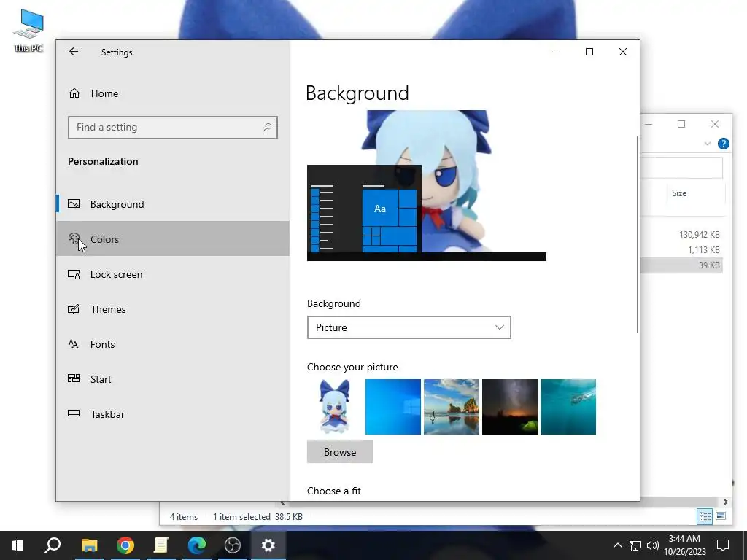Open the Colors personalization page
This screenshot has height=560, width=747.
[172, 239]
